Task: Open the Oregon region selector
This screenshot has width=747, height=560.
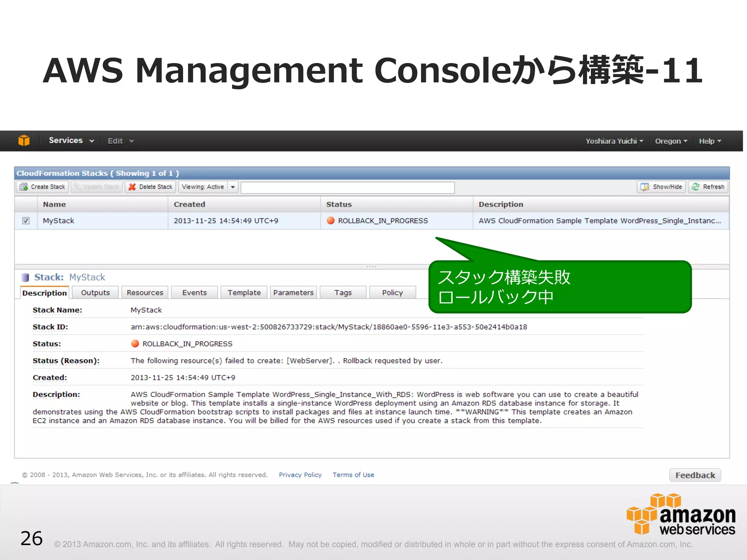Action: 671,141
